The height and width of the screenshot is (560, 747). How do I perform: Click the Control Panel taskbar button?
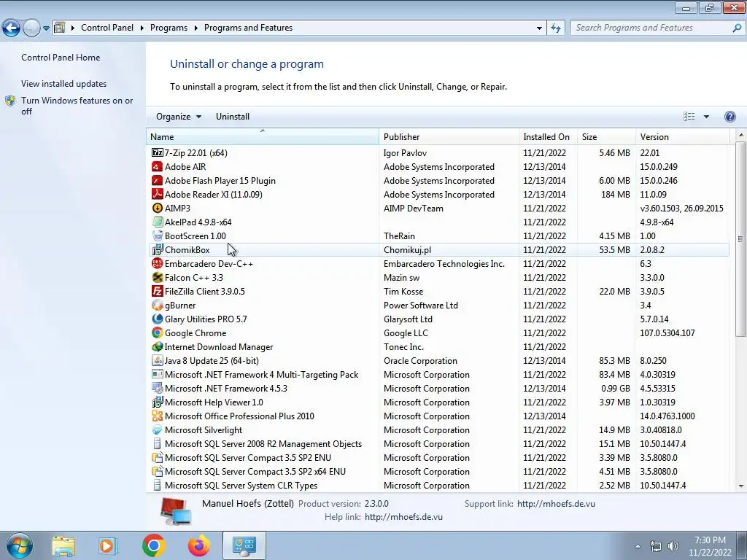point(244,545)
